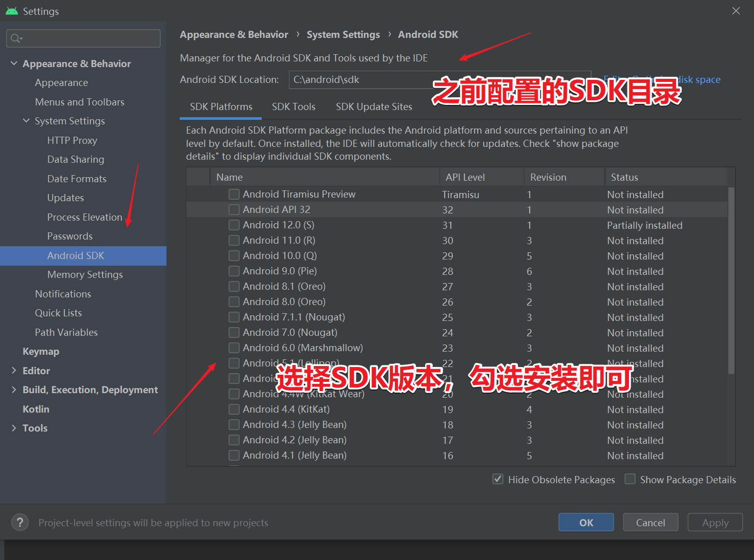Open Kotlin settings
The width and height of the screenshot is (754, 560).
[36, 409]
